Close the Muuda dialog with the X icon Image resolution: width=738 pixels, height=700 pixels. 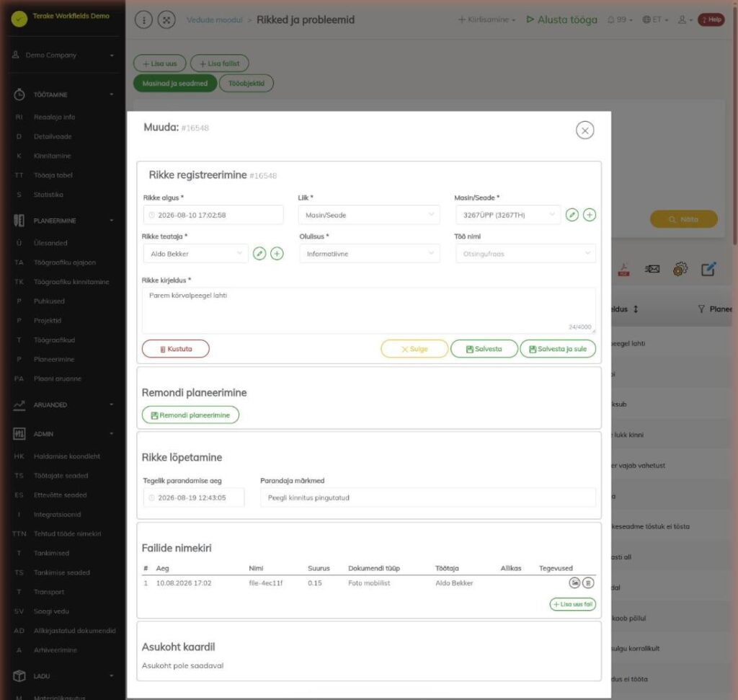point(584,130)
